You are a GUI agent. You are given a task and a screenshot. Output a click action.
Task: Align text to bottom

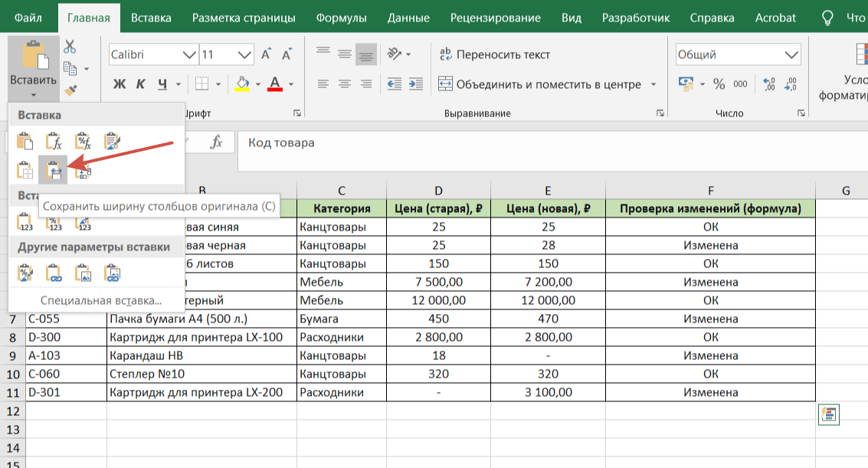(x=366, y=54)
